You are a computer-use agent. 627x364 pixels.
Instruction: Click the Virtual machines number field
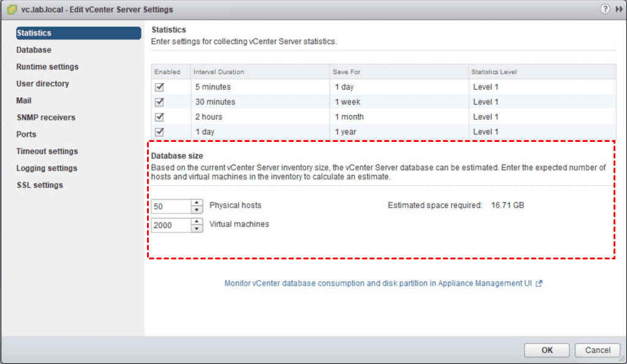click(171, 225)
